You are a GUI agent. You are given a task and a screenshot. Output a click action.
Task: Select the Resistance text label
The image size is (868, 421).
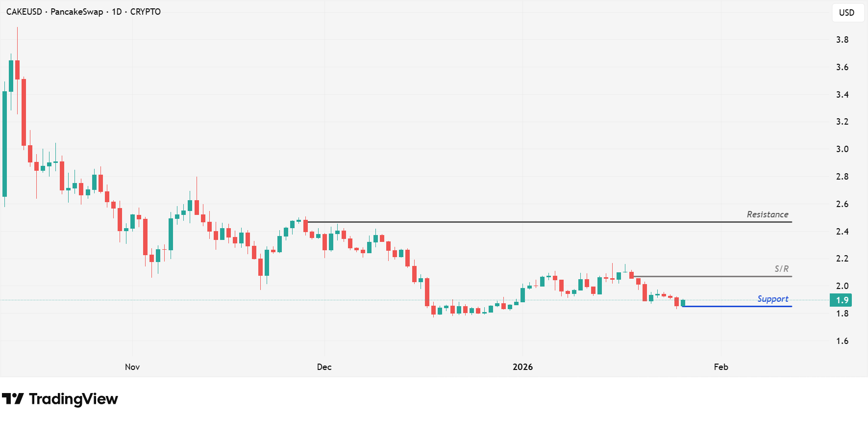click(768, 214)
